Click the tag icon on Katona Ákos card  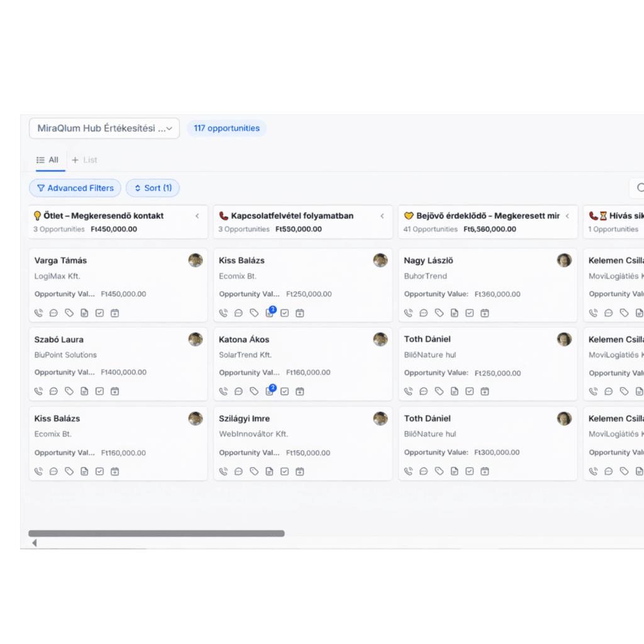coord(254,391)
